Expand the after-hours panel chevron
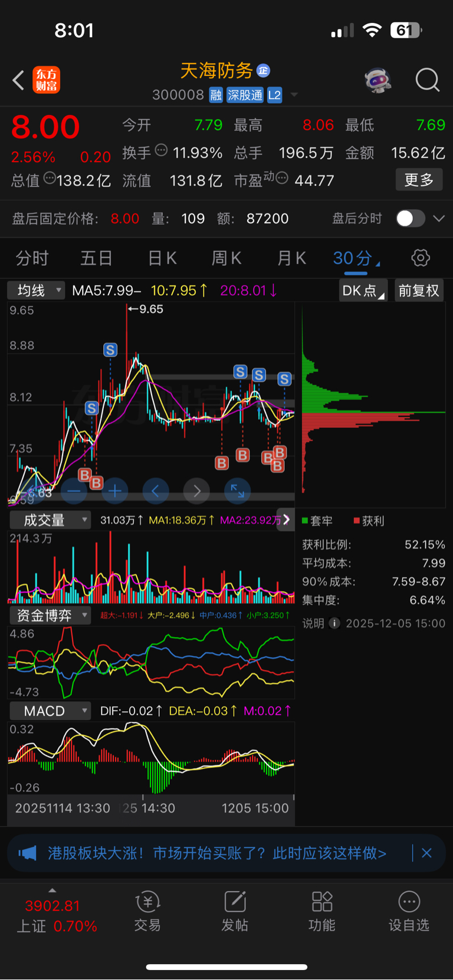453x980 pixels. (x=439, y=219)
